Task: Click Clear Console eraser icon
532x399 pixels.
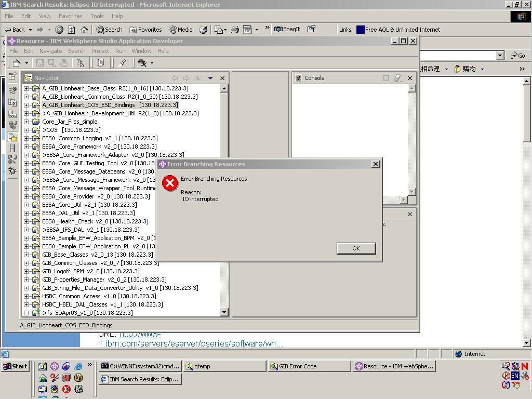Action: (x=397, y=78)
